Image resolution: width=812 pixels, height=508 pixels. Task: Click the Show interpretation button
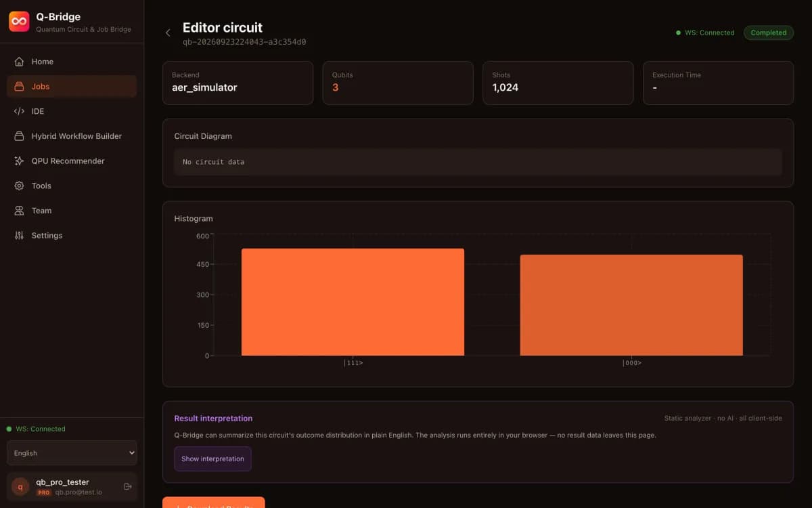click(x=212, y=459)
